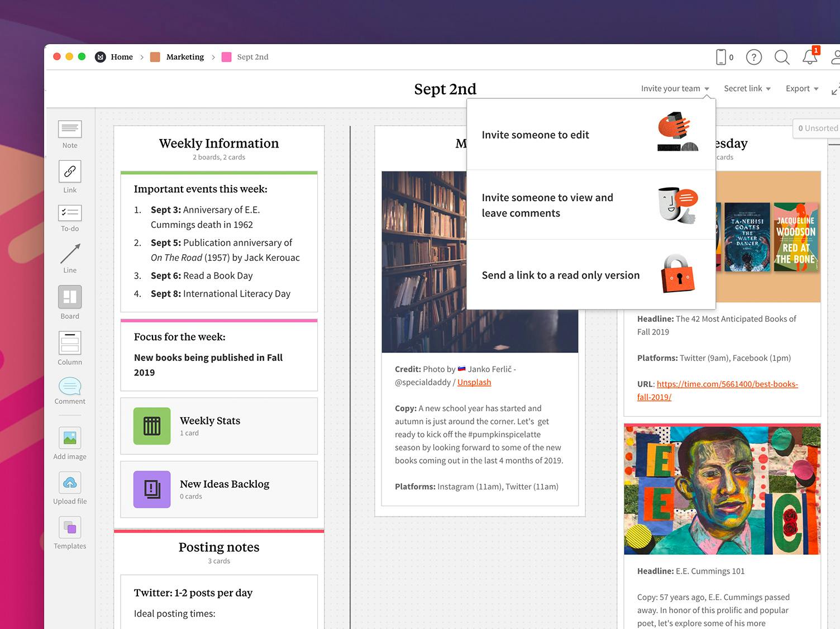Click the Weekly Stats board title
The image size is (840, 629).
click(x=210, y=421)
